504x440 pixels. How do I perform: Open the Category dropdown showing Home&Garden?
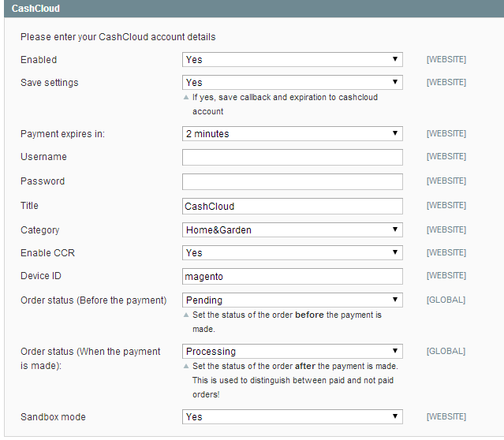pyautogui.click(x=292, y=229)
